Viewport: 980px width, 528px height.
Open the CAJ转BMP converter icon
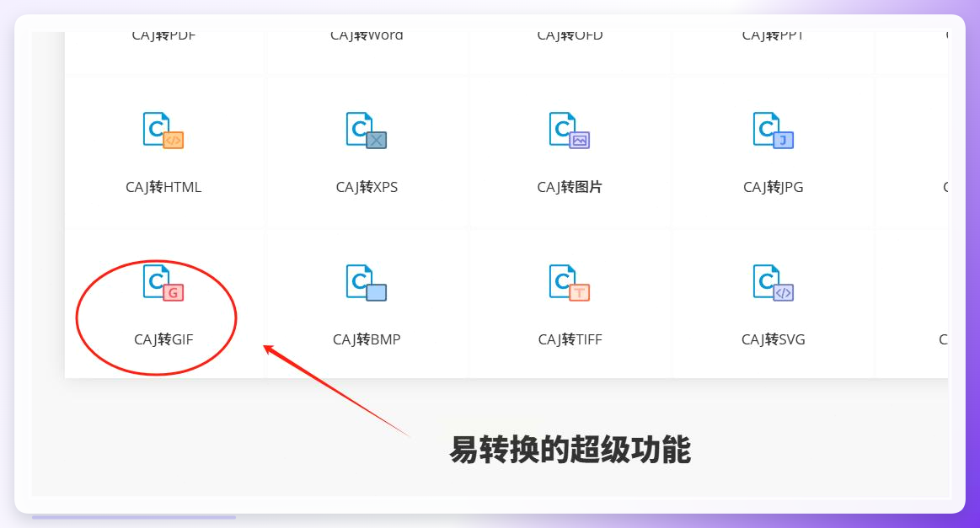pyautogui.click(x=367, y=283)
